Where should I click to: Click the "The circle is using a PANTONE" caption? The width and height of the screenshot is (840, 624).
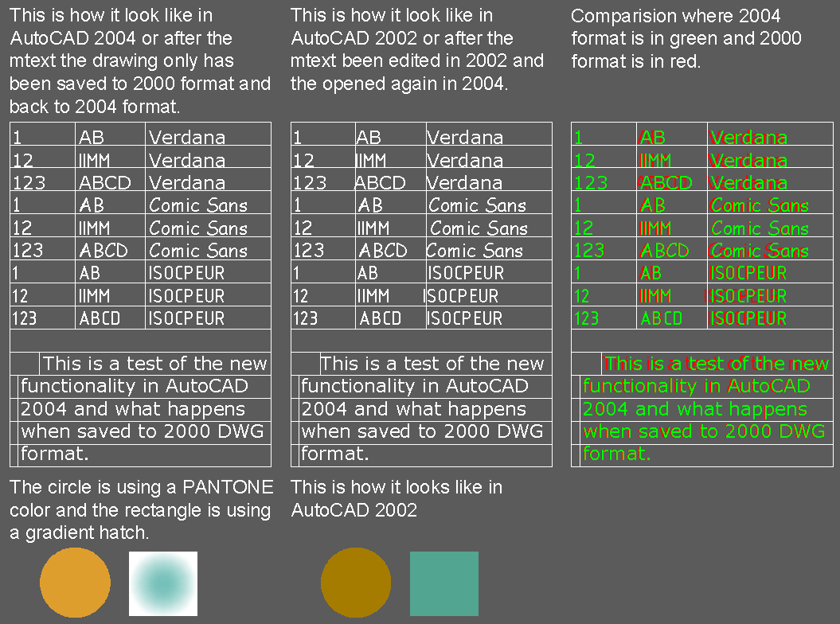click(x=142, y=487)
